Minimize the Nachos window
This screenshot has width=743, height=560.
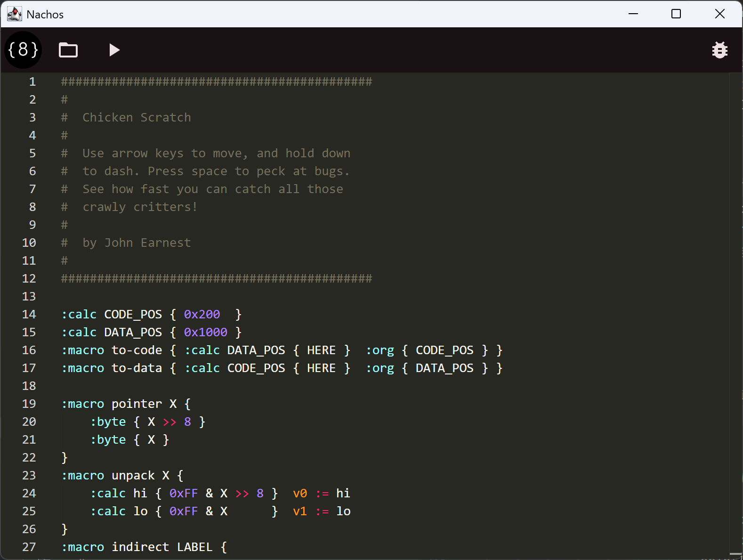coord(633,14)
